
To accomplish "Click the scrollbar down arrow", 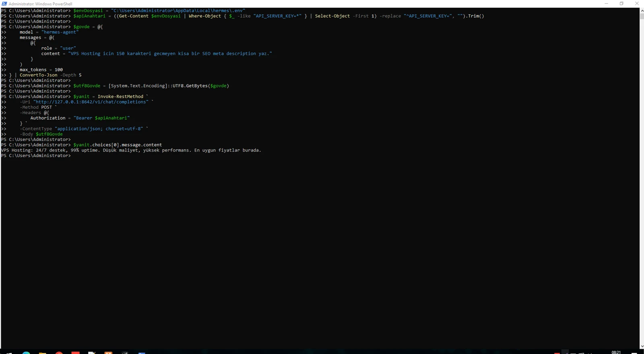I will (642, 346).
